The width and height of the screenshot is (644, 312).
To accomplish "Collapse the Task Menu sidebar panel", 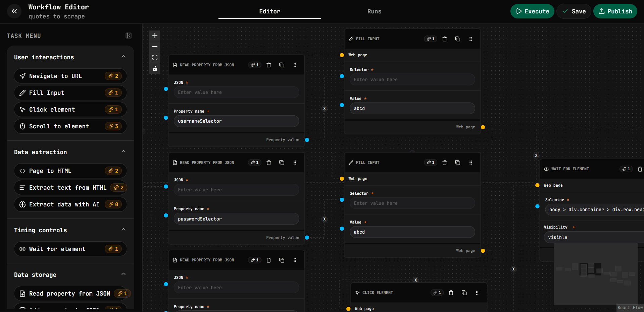I will coord(128,36).
